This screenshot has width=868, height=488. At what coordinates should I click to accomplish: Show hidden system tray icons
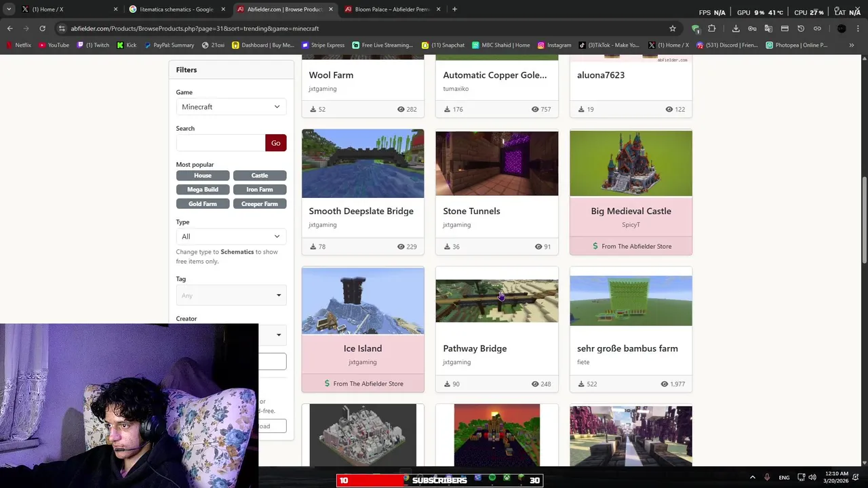pos(752,477)
